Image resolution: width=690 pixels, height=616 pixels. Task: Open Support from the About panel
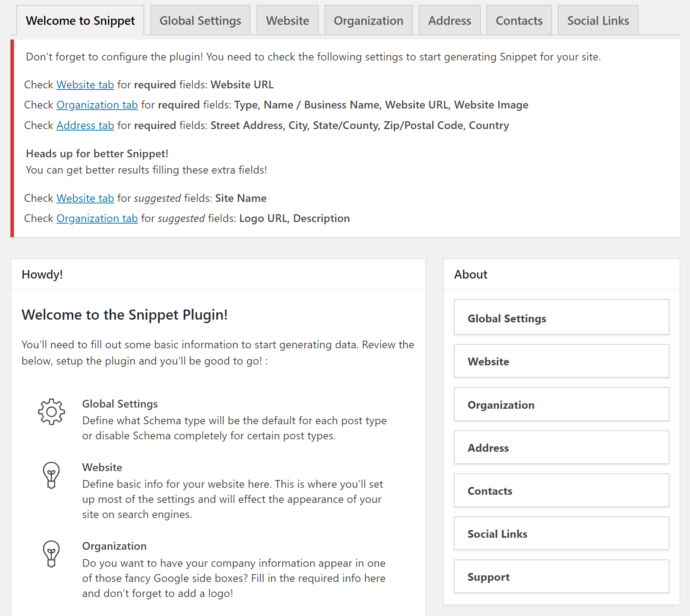click(488, 577)
